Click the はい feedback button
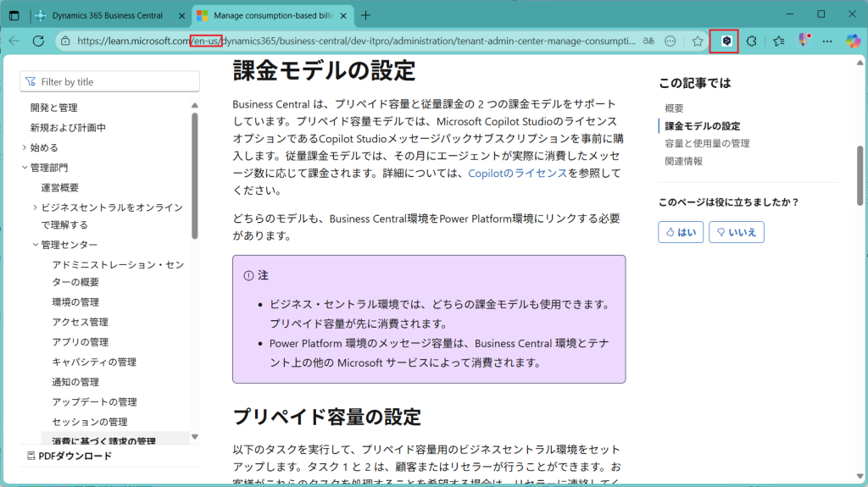Screen dimensions: 868x487 tap(681, 232)
